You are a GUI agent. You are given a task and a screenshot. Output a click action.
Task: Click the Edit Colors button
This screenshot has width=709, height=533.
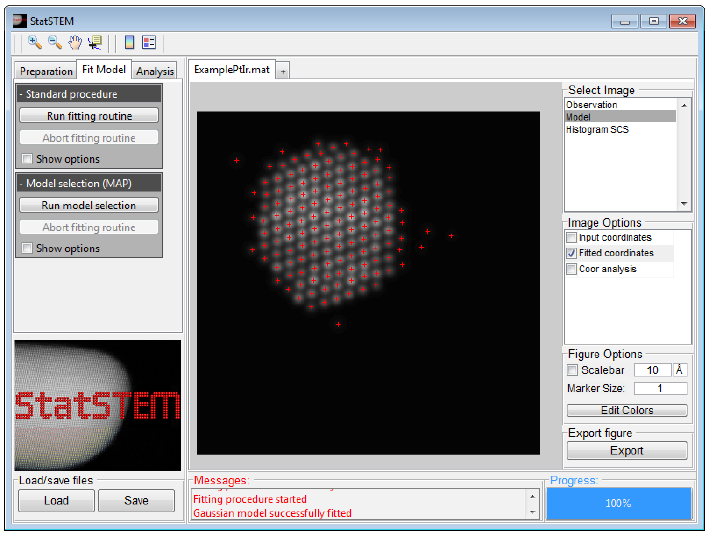(627, 410)
